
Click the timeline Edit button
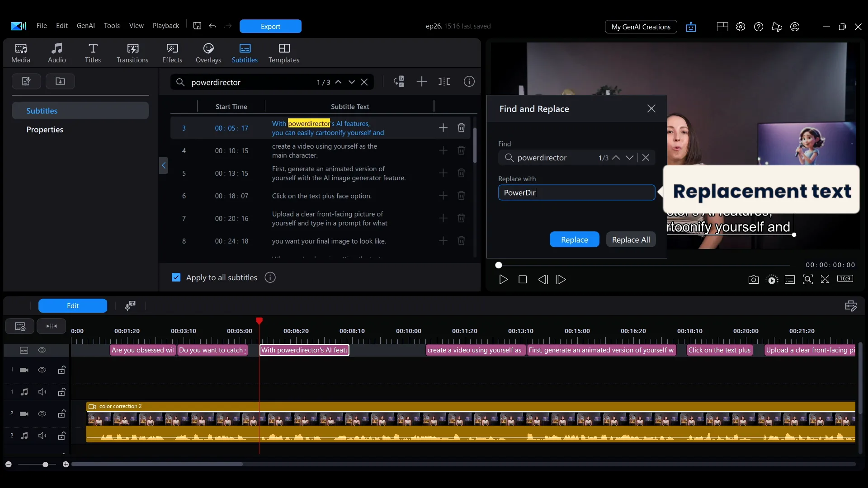pos(73,306)
